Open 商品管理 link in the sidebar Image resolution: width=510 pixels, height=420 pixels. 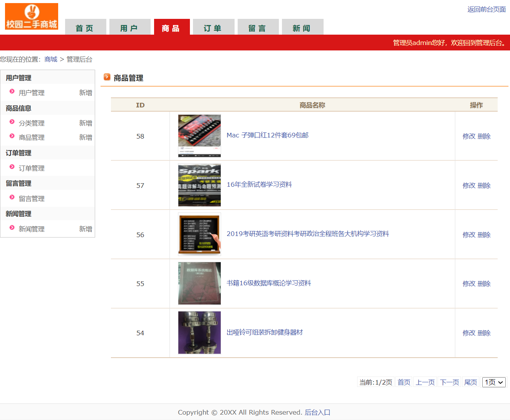[x=32, y=137]
